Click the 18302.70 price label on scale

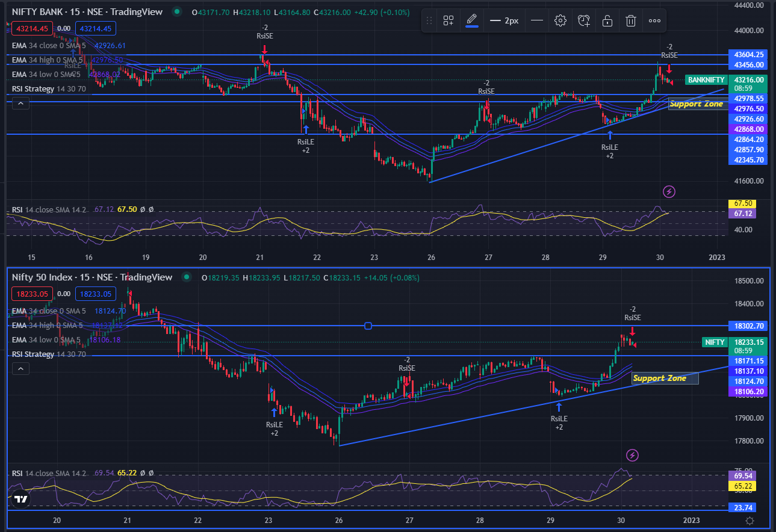[749, 326]
